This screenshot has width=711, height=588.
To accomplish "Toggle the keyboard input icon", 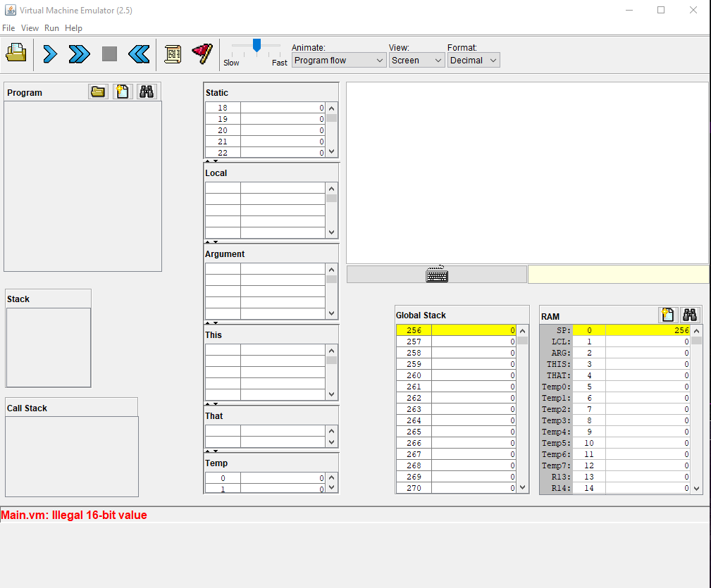I will pyautogui.click(x=437, y=275).
